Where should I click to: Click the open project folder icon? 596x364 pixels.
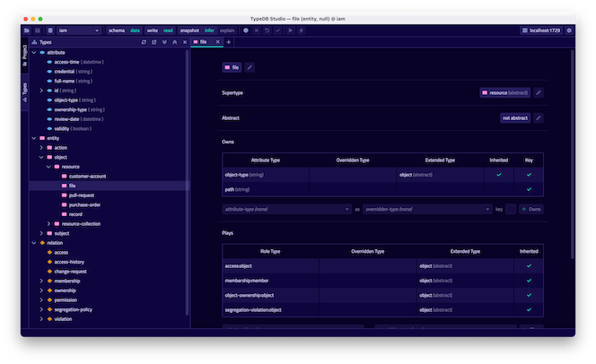[27, 30]
